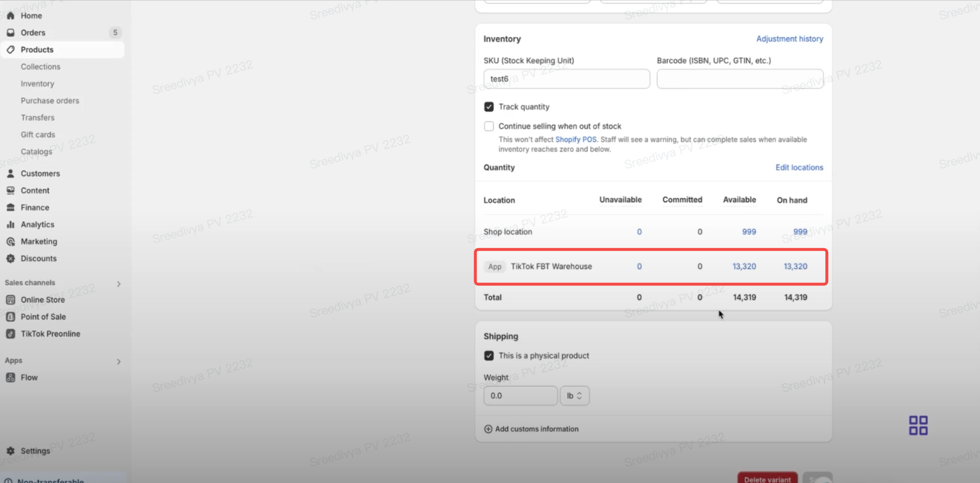The height and width of the screenshot is (483, 980).
Task: Open the Flow app icon
Action: [10, 378]
